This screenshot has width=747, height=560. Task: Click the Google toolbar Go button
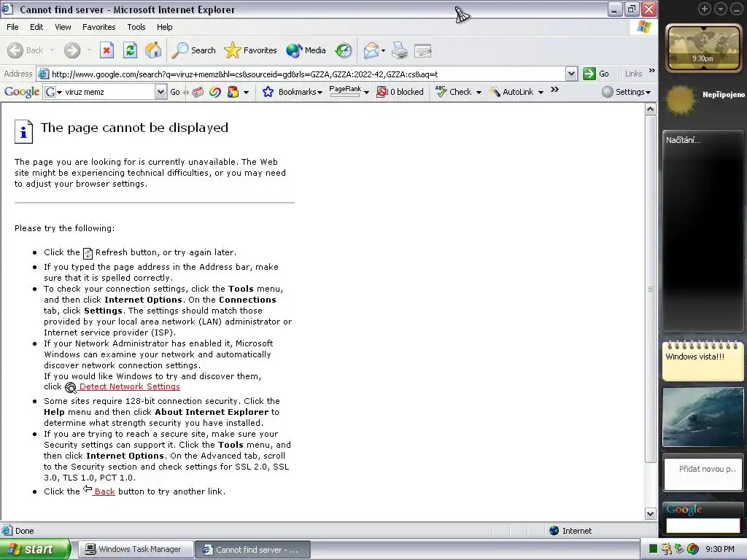point(175,92)
